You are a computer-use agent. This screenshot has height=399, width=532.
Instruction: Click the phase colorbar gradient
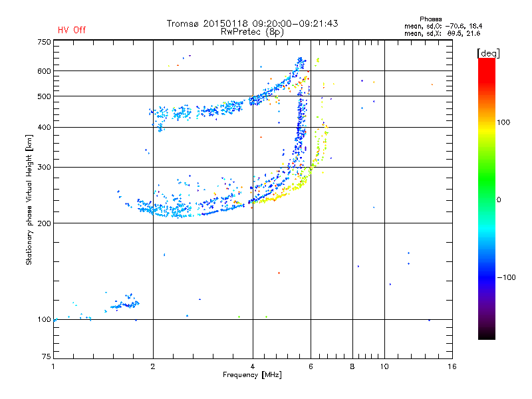(x=487, y=198)
